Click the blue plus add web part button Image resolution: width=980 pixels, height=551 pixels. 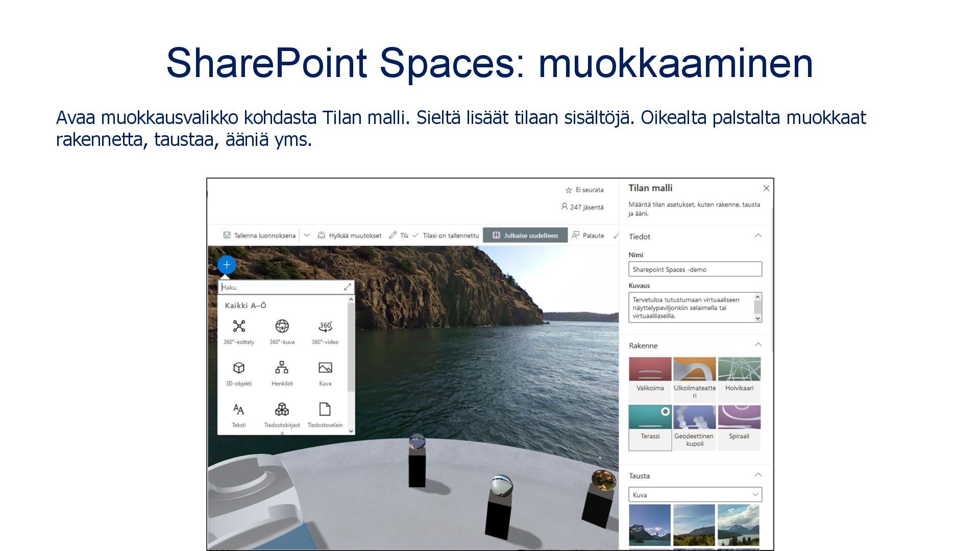pyautogui.click(x=227, y=265)
